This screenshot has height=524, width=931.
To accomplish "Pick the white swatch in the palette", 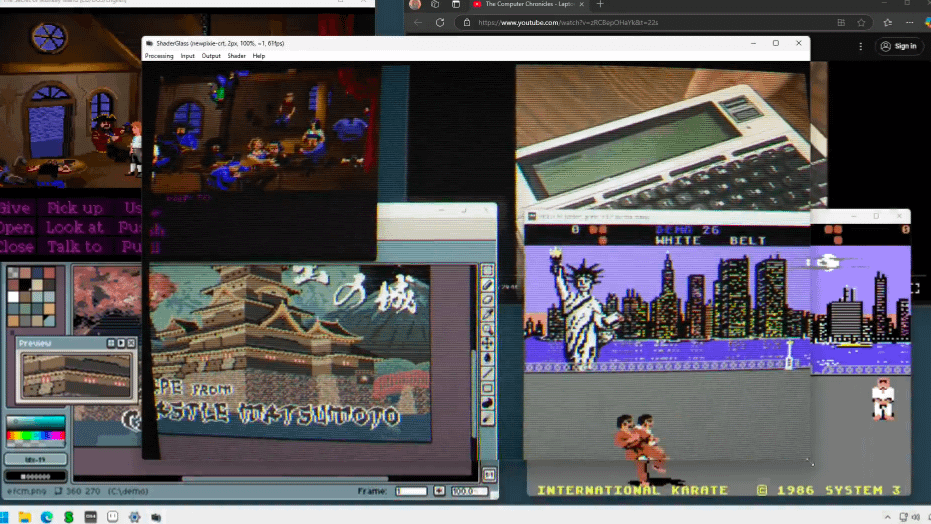I will [14, 296].
